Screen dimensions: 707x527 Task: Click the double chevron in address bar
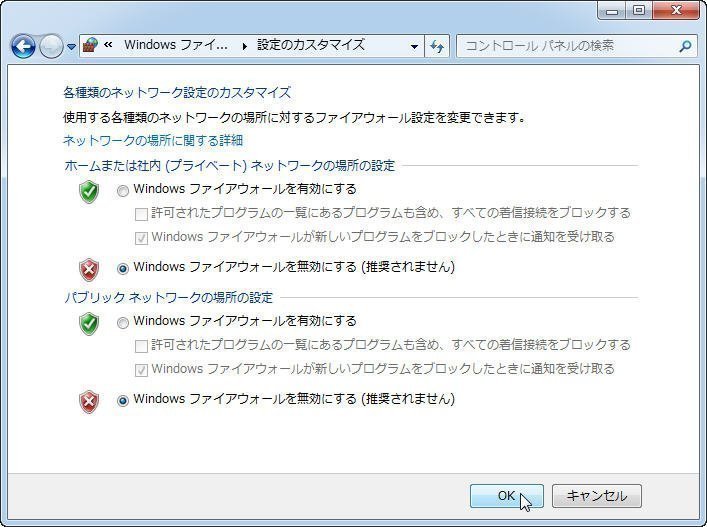point(108,45)
